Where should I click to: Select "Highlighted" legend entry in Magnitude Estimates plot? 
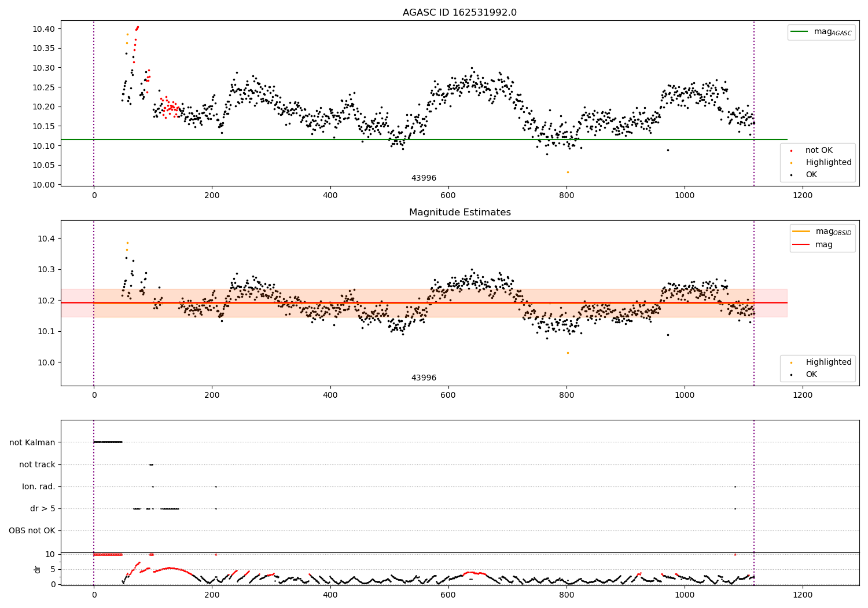click(829, 362)
